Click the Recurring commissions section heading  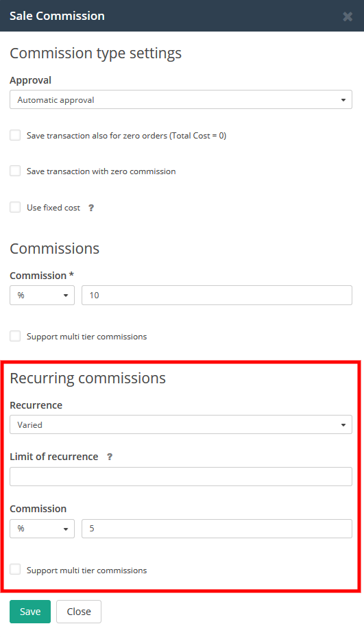click(x=88, y=378)
